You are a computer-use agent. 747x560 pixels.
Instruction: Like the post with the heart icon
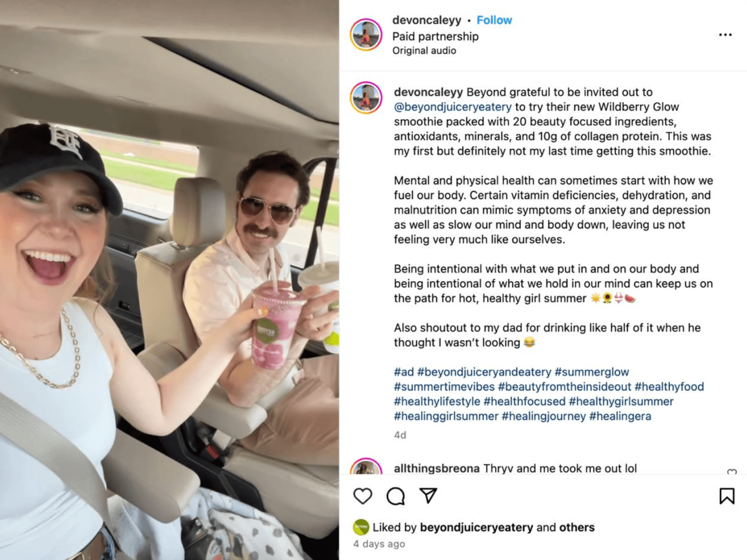pos(362,496)
